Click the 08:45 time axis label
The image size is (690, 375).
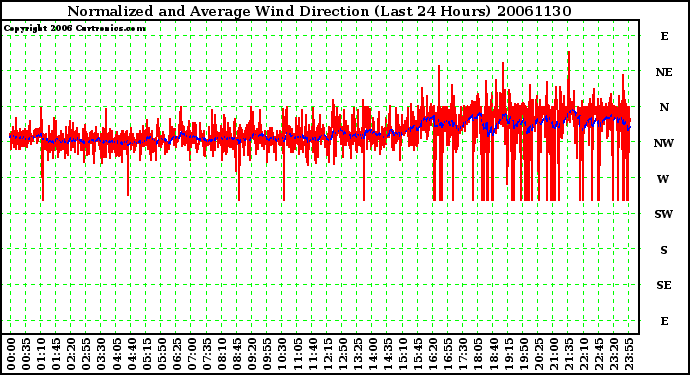tap(237, 354)
